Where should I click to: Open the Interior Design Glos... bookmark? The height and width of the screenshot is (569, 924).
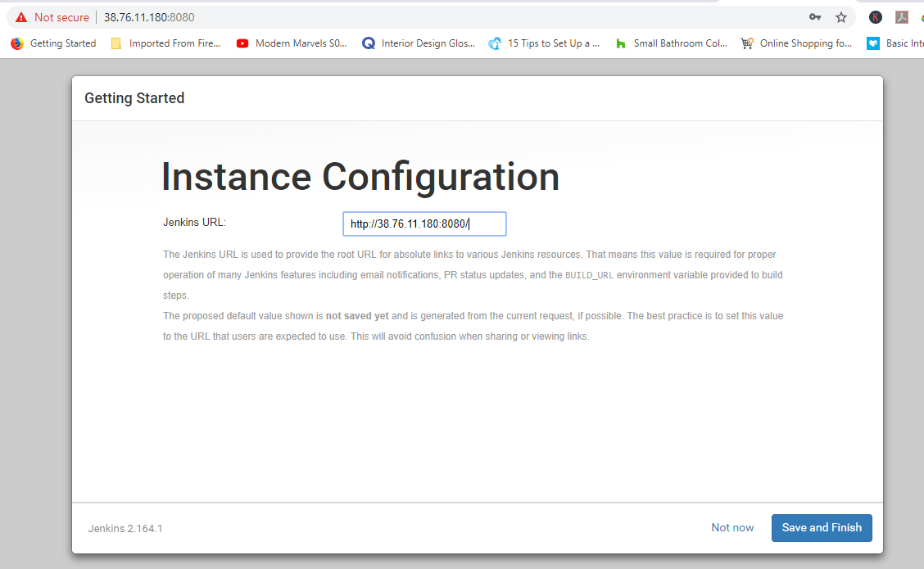[x=419, y=43]
